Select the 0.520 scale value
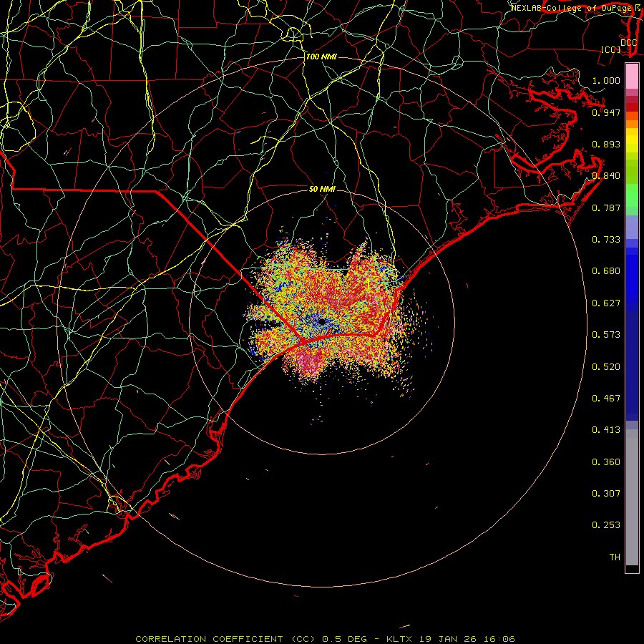This screenshot has width=644, height=644. [x=606, y=366]
